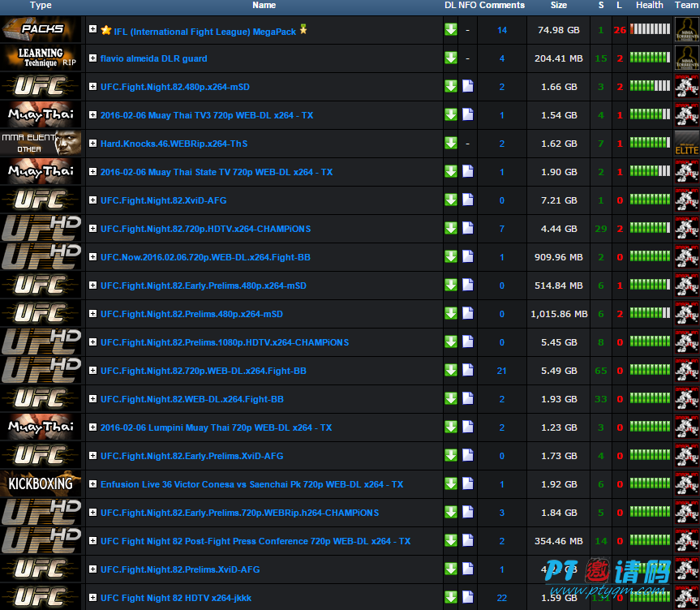
Task: Open UFC.Fight.Night.82.720p.HDTV.x264-CHAMPiONS link
Action: [x=206, y=229]
